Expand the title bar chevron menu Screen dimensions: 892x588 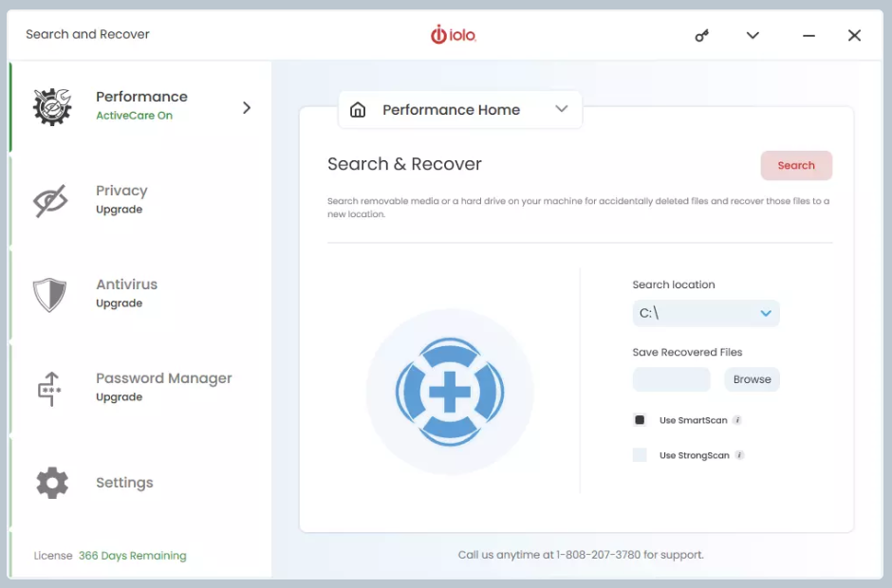click(x=753, y=36)
